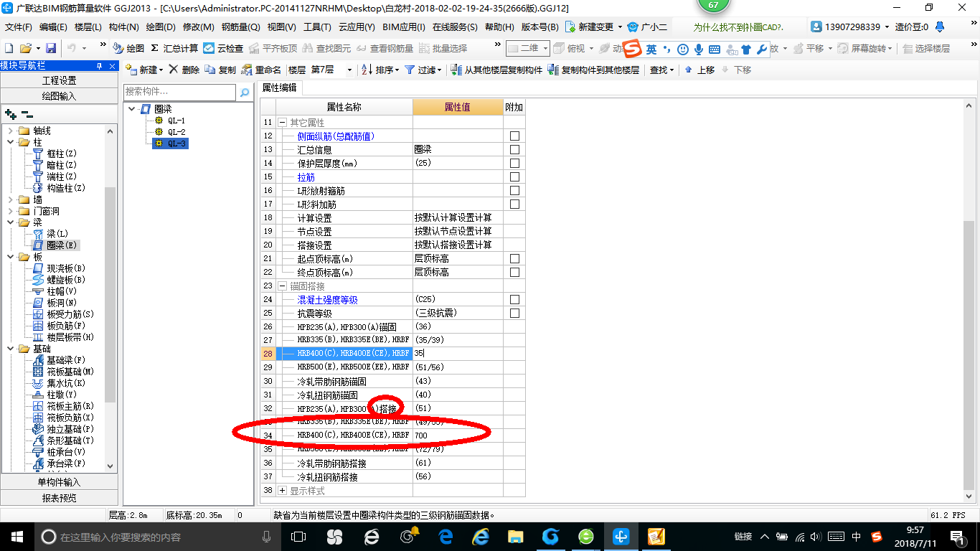Tick the 拉筋 附加 checkbox
The width and height of the screenshot is (980, 551).
click(x=514, y=176)
